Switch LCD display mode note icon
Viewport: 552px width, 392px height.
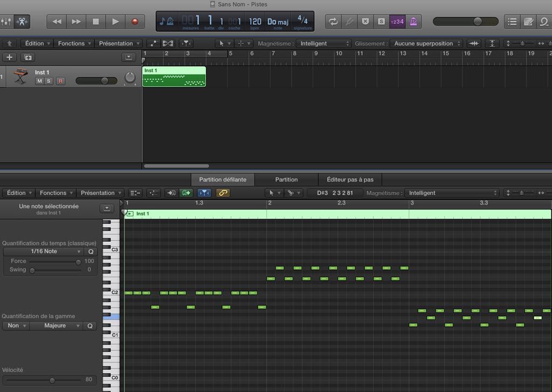(x=167, y=22)
